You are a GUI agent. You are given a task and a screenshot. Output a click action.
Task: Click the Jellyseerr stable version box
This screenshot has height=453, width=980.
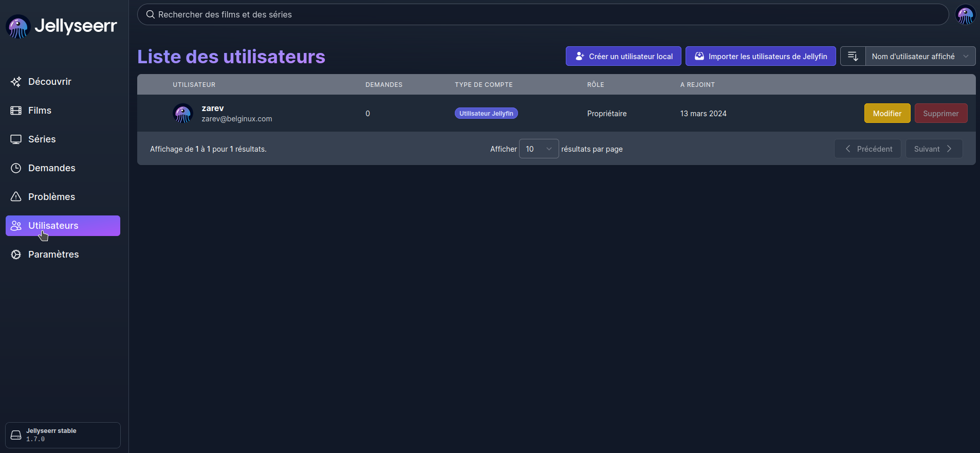[63, 435]
